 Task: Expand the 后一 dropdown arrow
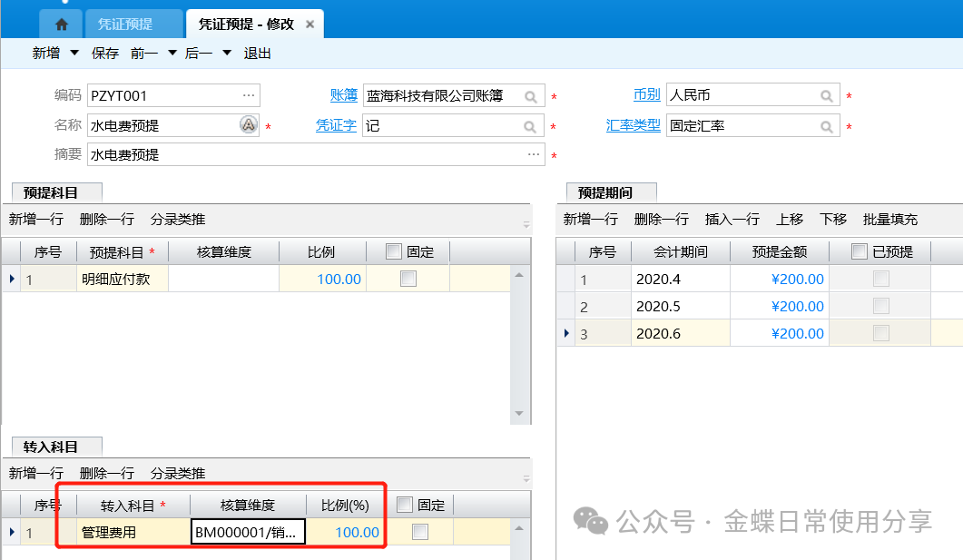tap(226, 53)
